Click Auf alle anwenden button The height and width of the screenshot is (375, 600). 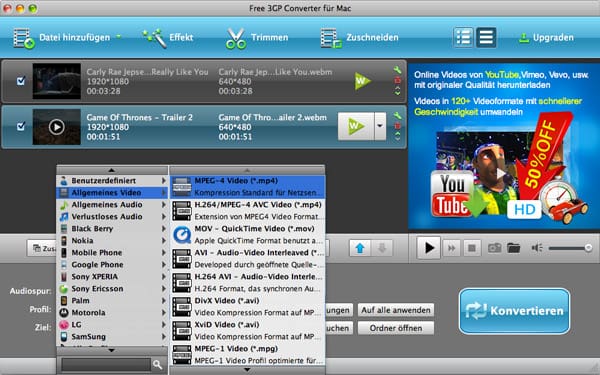[x=396, y=310]
